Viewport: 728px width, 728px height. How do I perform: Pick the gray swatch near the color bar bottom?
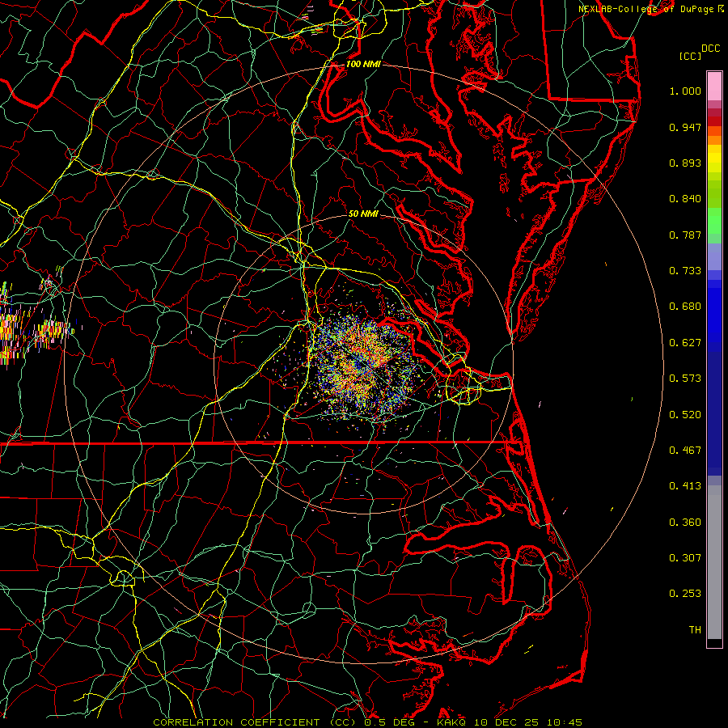pyautogui.click(x=714, y=562)
